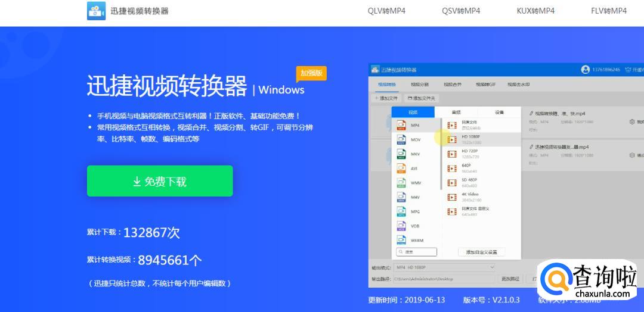Click the orange 加强版 badge
This screenshot has height=312, width=644.
tap(311, 73)
